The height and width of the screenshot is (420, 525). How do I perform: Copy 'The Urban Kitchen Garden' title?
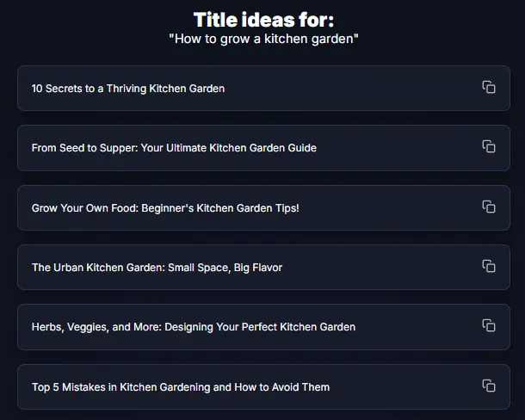click(489, 266)
